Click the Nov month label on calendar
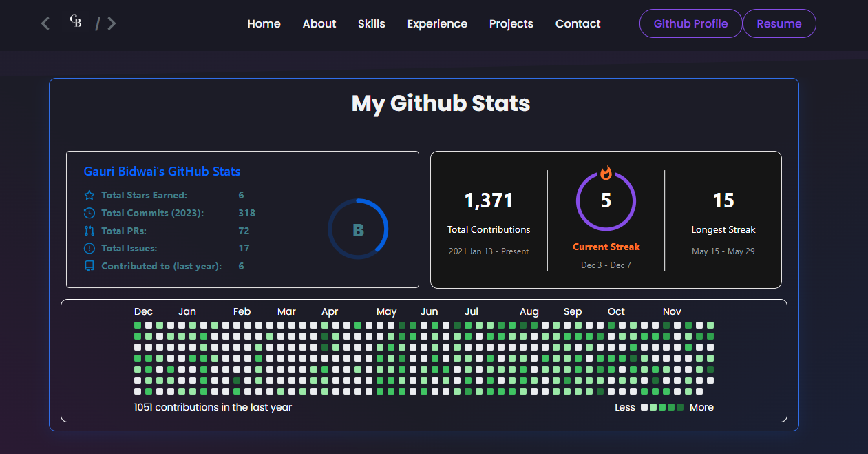Image resolution: width=868 pixels, height=454 pixels. tap(673, 311)
